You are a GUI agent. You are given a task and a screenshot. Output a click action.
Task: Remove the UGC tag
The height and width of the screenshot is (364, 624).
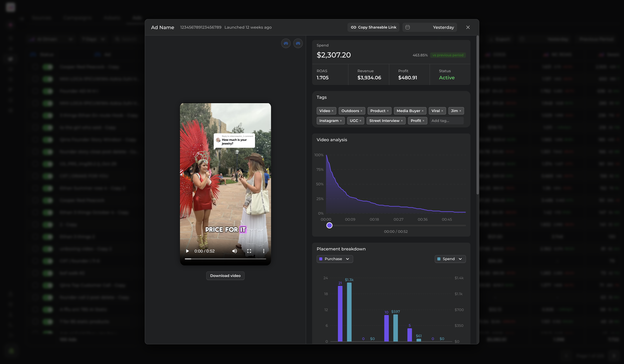click(x=361, y=121)
